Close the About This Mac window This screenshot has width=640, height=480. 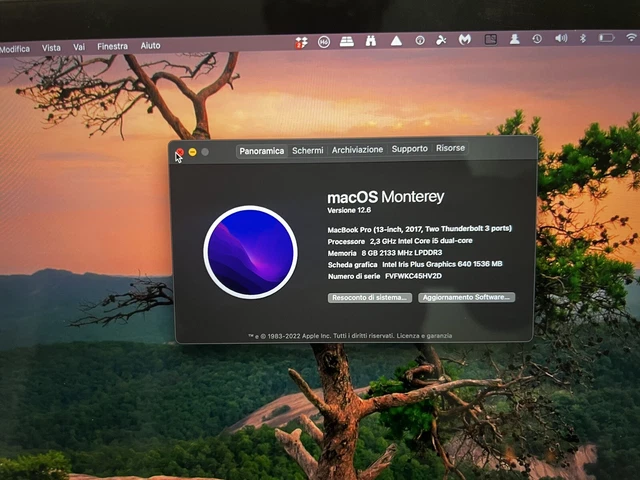(180, 152)
